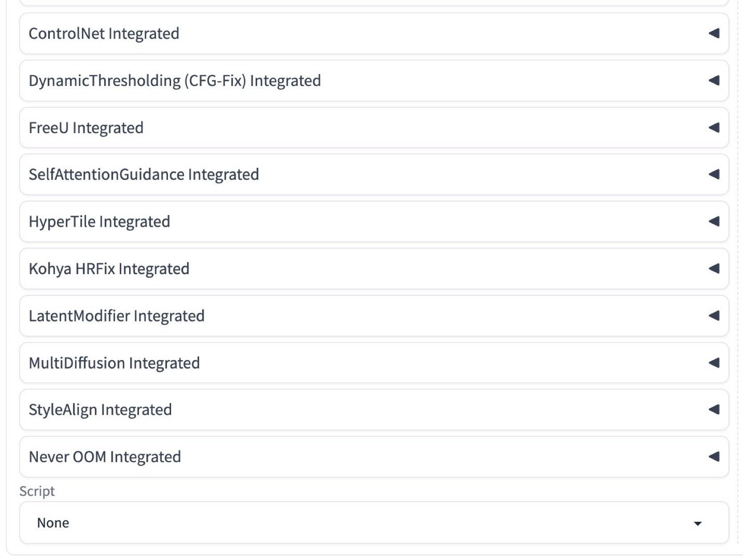Click the Kohya HRFix triangle icon
The height and width of the screenshot is (560, 743).
click(x=714, y=269)
